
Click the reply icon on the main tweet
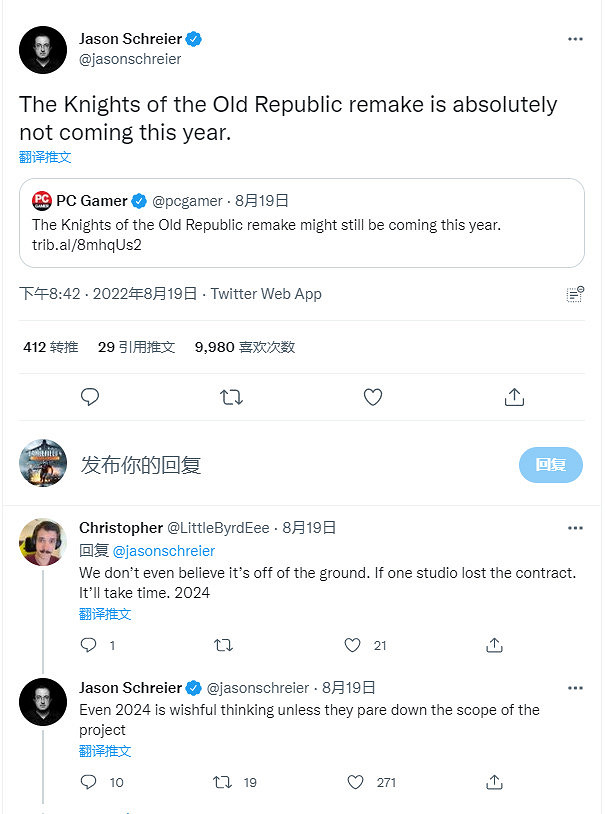(x=90, y=397)
